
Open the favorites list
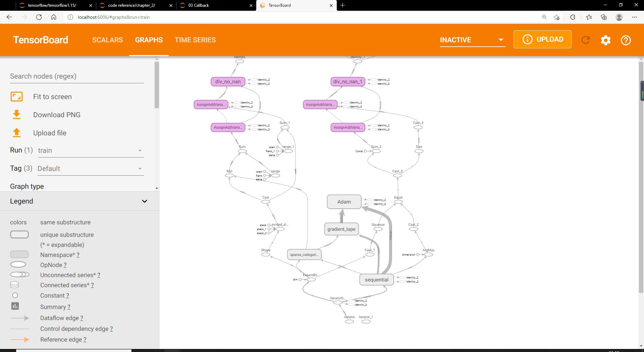tap(589, 17)
